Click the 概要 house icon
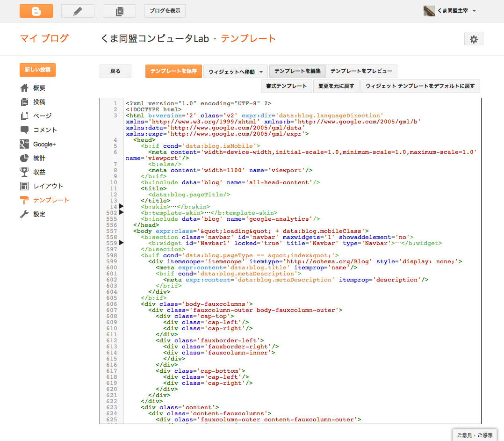This screenshot has width=504, height=441. (24, 88)
